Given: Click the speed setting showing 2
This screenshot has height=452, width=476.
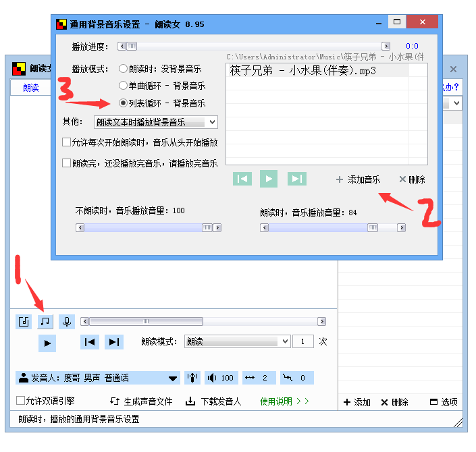Looking at the screenshot, I should (259, 378).
